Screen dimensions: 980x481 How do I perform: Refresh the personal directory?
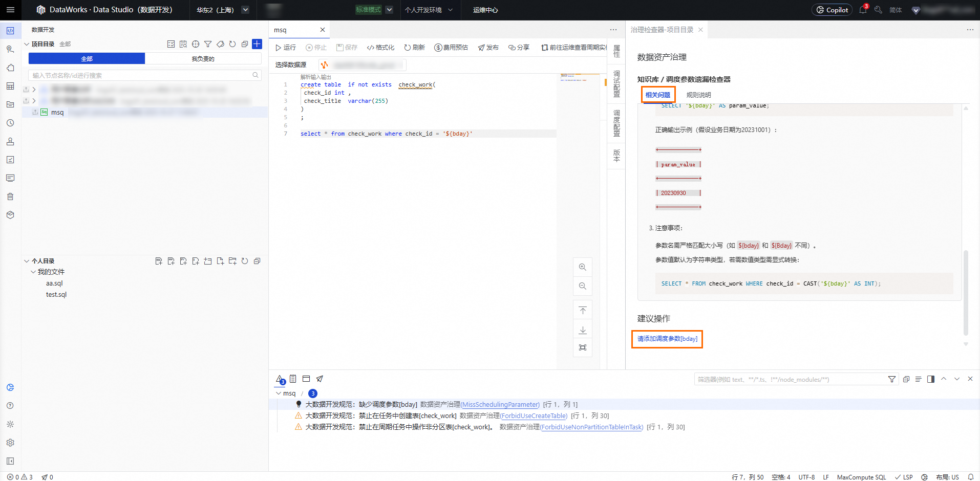[x=245, y=261]
